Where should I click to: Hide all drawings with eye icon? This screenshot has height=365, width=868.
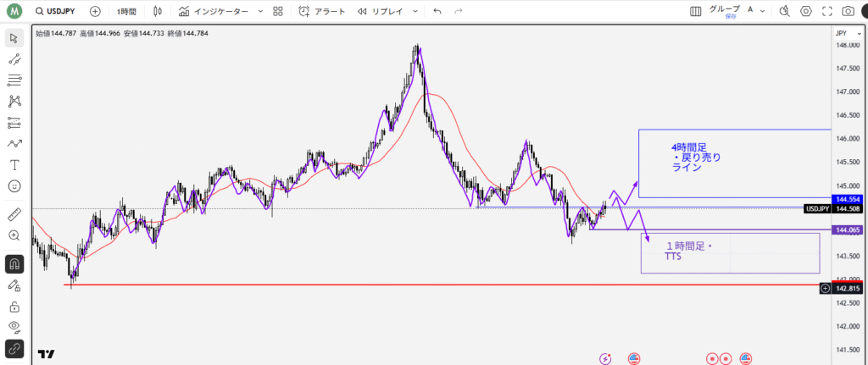click(x=14, y=327)
